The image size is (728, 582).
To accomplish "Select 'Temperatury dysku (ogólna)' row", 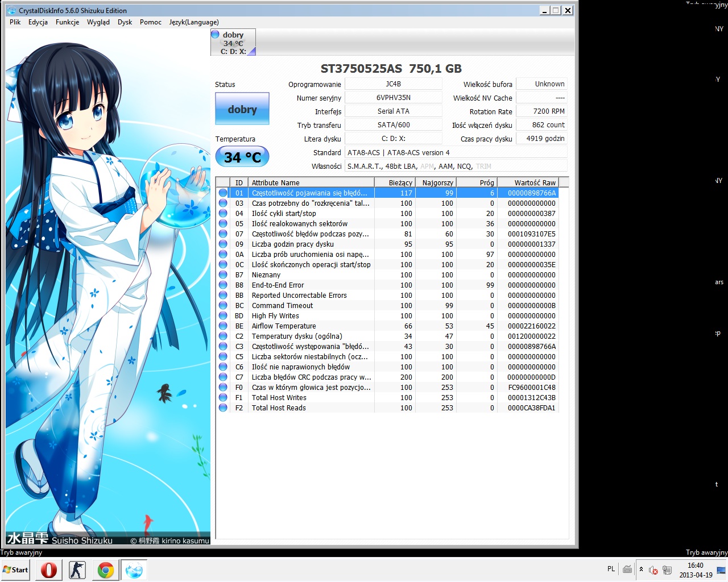I will (x=387, y=336).
